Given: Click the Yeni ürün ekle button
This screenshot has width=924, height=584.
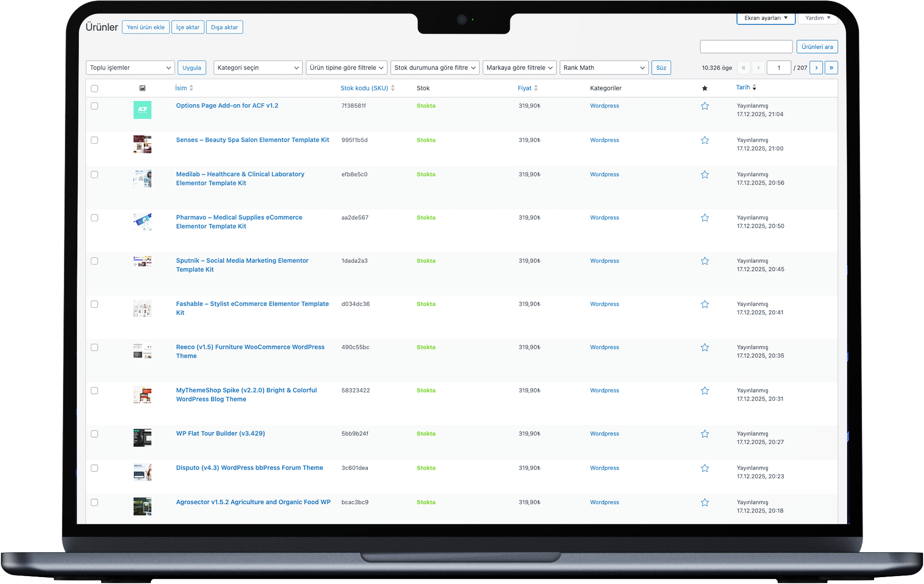Looking at the screenshot, I should tap(145, 27).
